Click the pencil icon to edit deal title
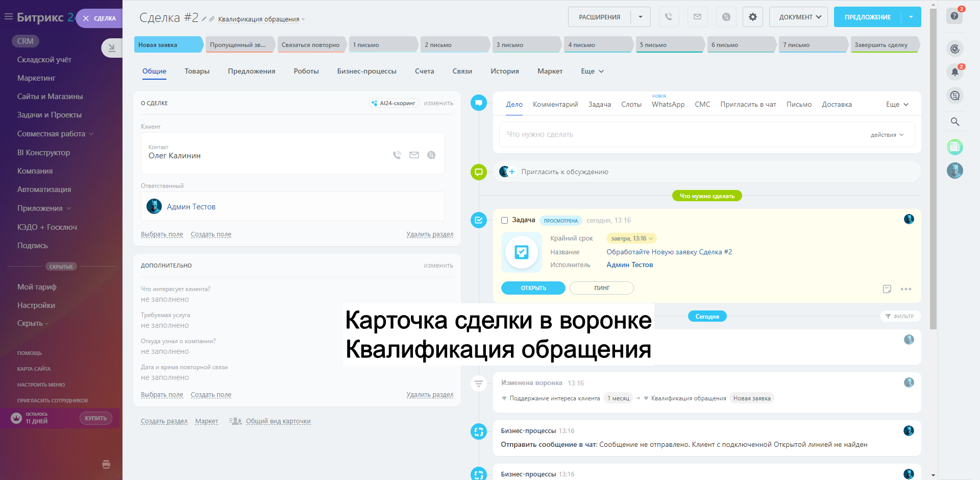980x480 pixels. (x=204, y=19)
